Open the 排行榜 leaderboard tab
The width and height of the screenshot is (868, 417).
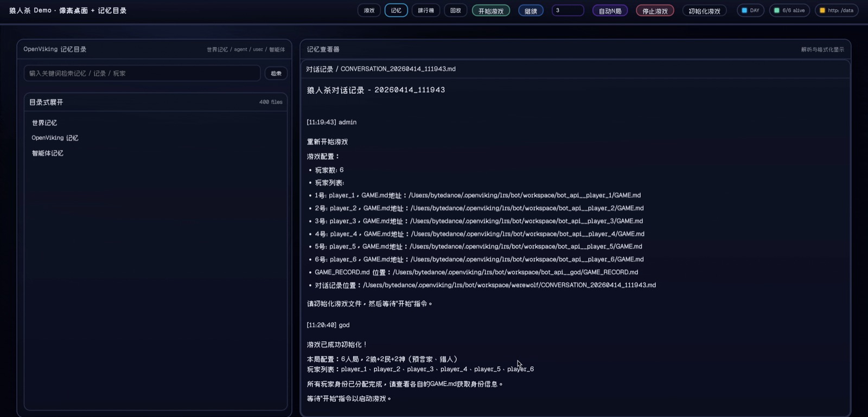tap(426, 10)
